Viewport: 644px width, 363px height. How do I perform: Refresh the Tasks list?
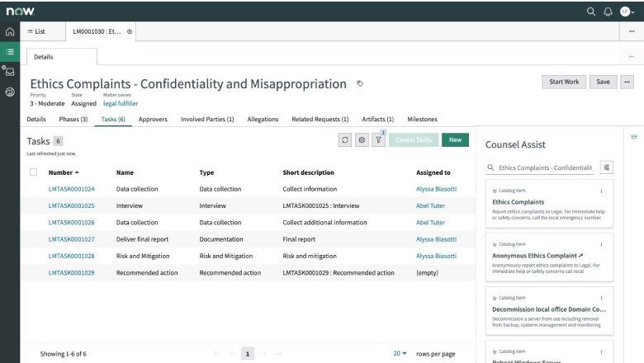345,140
